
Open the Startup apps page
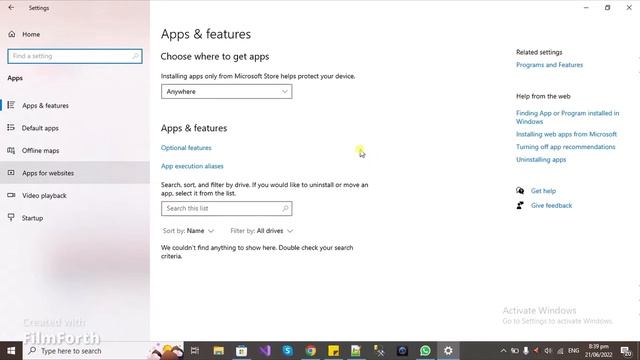click(x=75, y=218)
